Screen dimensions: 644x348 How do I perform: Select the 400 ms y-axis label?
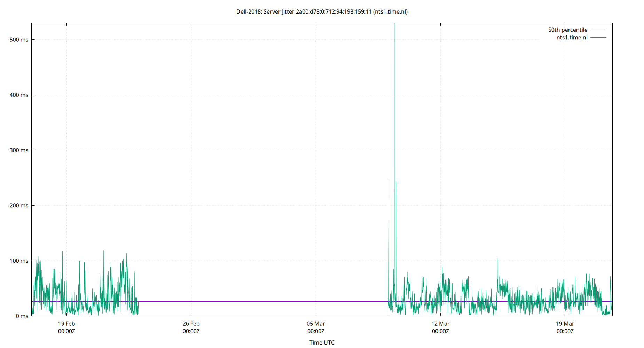[x=19, y=95]
